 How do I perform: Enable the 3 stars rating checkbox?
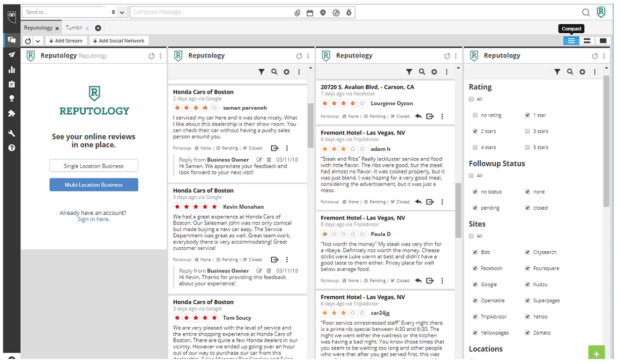[x=527, y=131]
